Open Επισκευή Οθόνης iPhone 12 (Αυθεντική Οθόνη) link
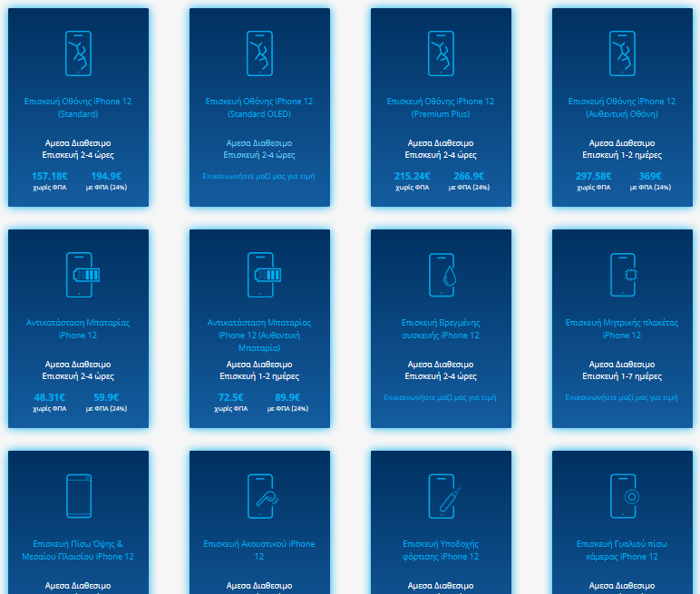Image resolution: width=700 pixels, height=594 pixels. tap(622, 108)
